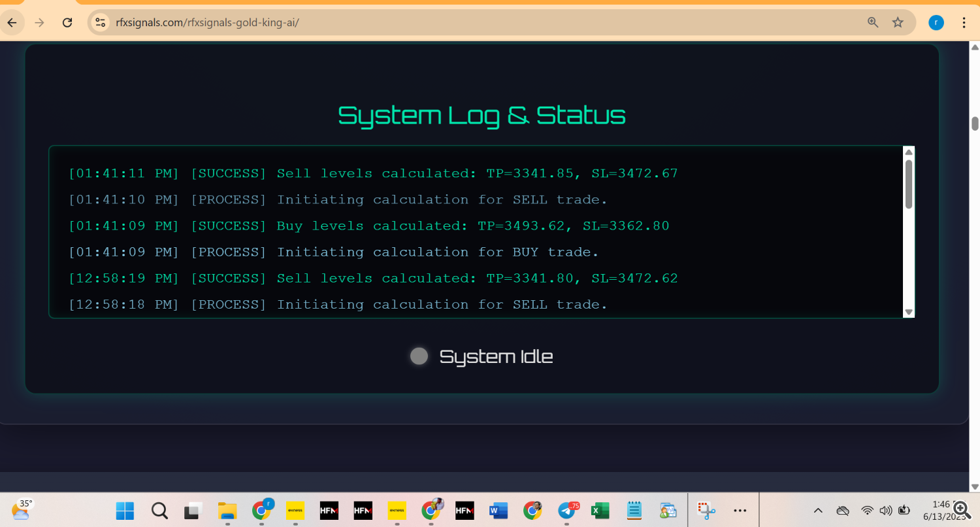The image size is (980, 527).
Task: Click the log panel scrollbar thumb
Action: [x=908, y=184]
